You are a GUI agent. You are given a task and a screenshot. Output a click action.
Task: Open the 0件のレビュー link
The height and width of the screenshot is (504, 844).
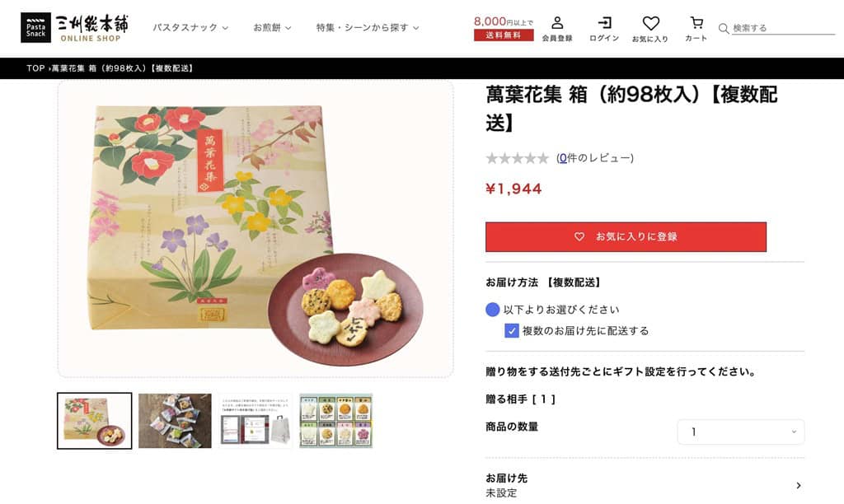(595, 158)
